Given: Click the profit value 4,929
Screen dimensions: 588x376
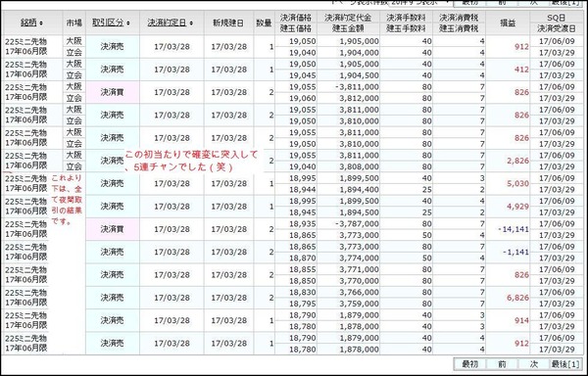Looking at the screenshot, I should (x=517, y=207).
